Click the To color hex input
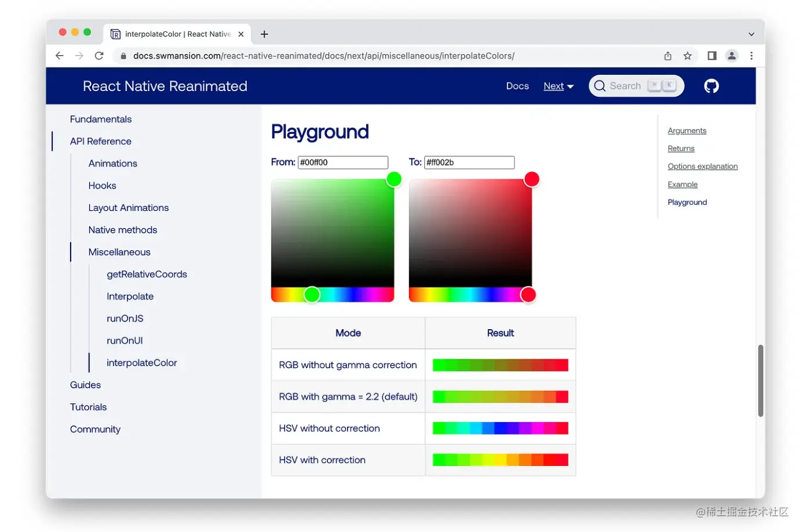 point(469,162)
